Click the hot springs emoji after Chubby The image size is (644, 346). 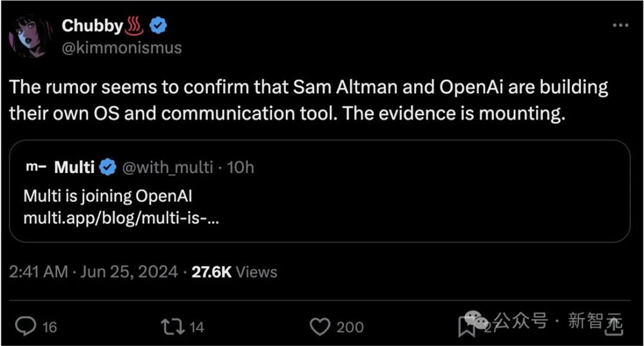[x=135, y=26]
